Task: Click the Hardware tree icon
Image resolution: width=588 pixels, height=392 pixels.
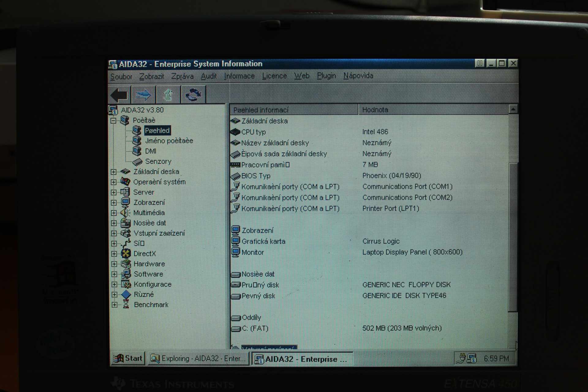Action: (x=126, y=264)
